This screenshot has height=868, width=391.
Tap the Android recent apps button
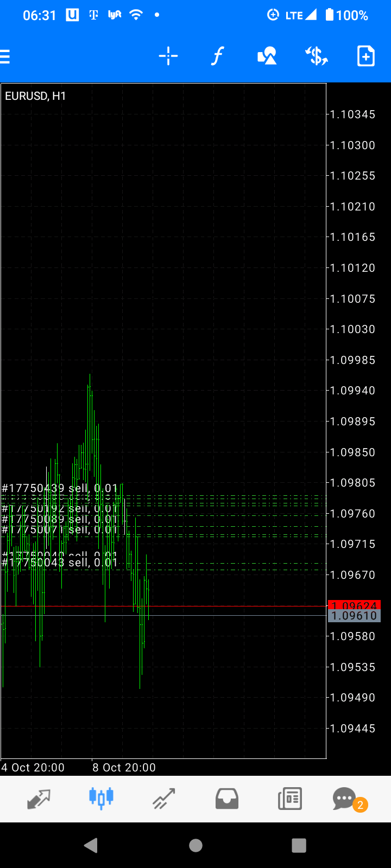coord(299,845)
